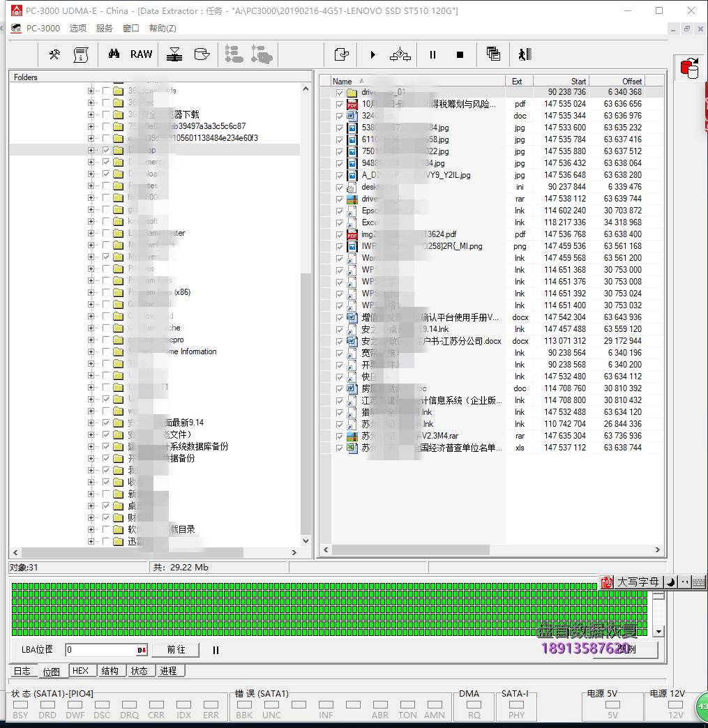Click the red database icon at right

click(x=689, y=68)
